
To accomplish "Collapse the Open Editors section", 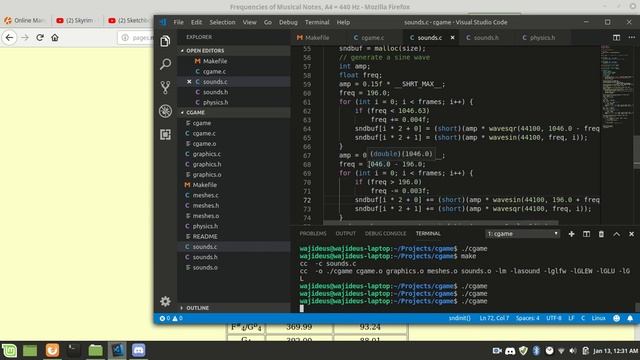I will (x=234, y=51).
